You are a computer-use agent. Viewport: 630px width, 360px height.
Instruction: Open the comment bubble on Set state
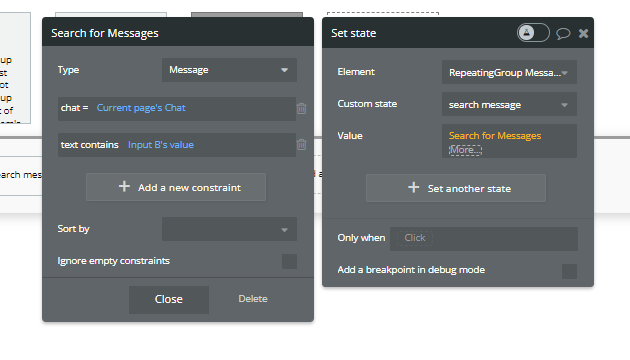click(563, 33)
